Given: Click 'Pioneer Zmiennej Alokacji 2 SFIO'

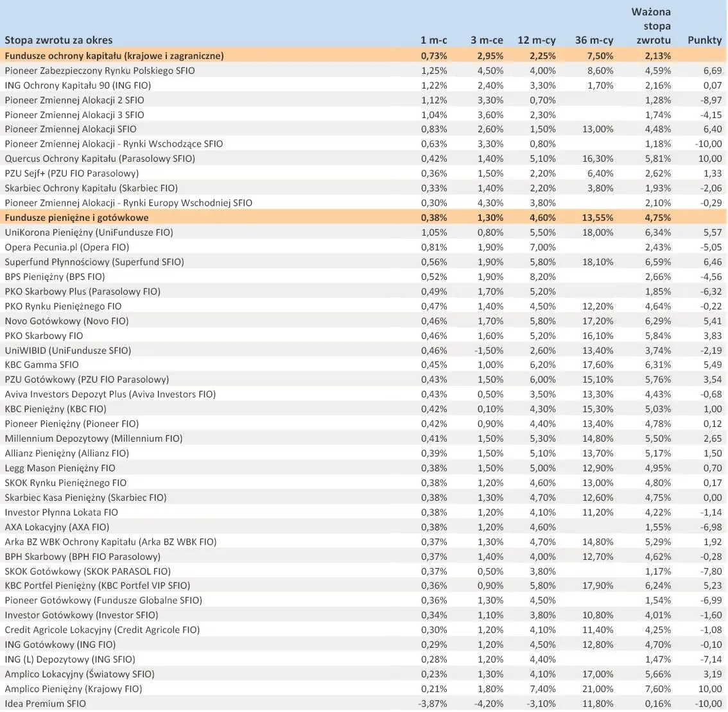Looking at the screenshot, I should (x=74, y=100).
